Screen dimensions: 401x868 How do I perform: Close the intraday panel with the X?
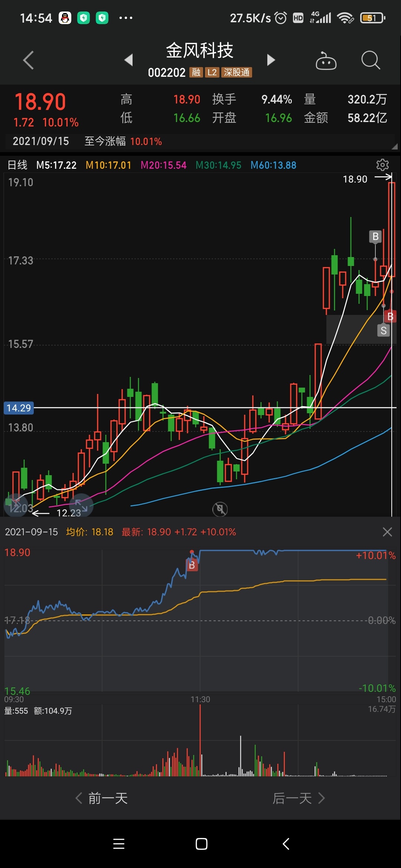[387, 532]
